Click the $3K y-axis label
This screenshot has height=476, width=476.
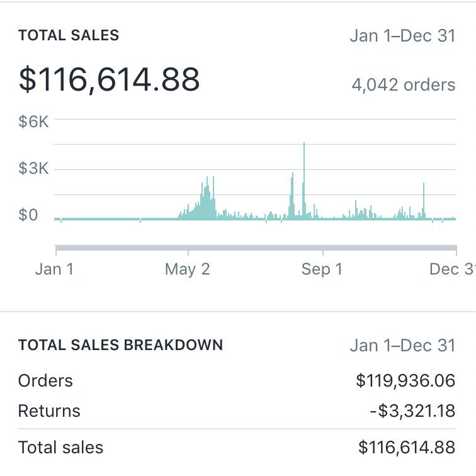(33, 169)
